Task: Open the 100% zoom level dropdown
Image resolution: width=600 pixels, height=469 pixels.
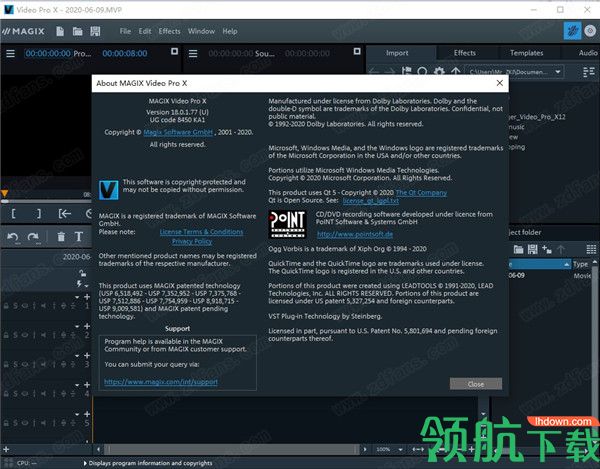Action: click(400, 449)
